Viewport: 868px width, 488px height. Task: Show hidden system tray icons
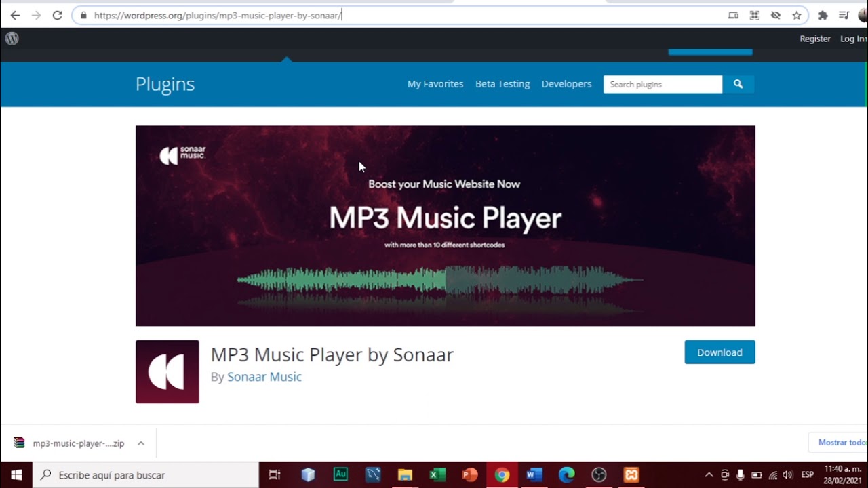709,475
